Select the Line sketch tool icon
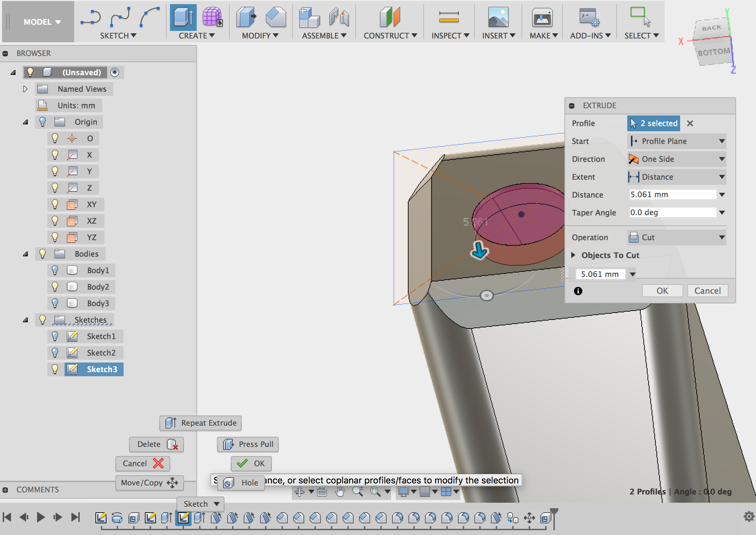 click(91, 17)
